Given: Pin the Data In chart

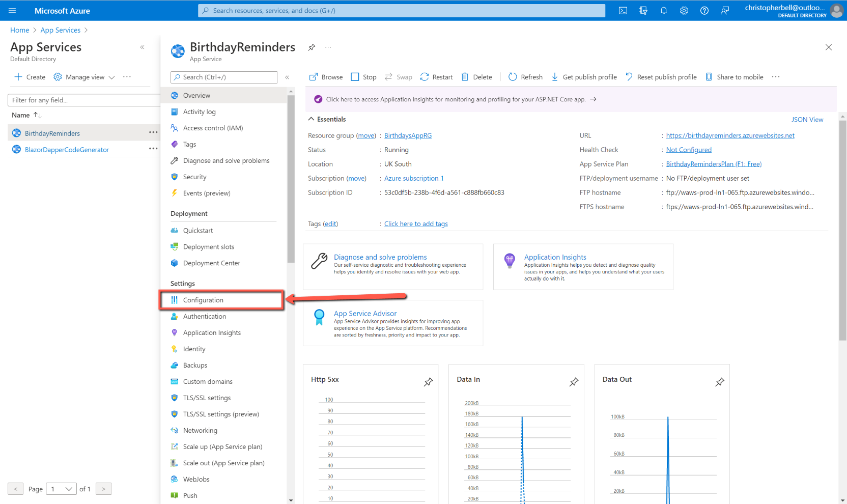Looking at the screenshot, I should coord(574,382).
